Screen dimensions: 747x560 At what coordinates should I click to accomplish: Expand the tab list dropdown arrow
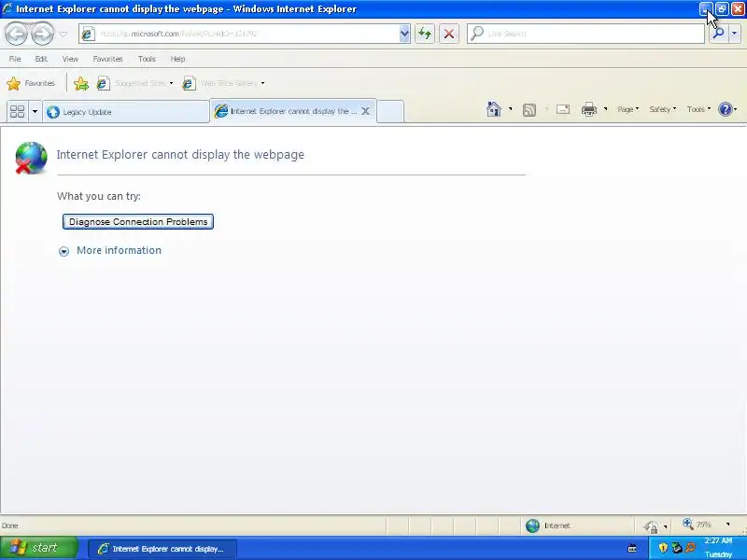click(35, 111)
